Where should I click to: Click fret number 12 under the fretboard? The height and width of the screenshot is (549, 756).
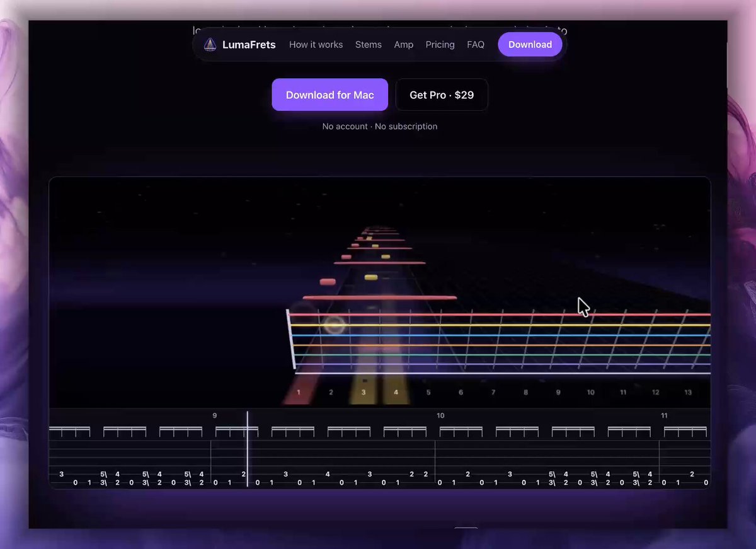click(655, 392)
